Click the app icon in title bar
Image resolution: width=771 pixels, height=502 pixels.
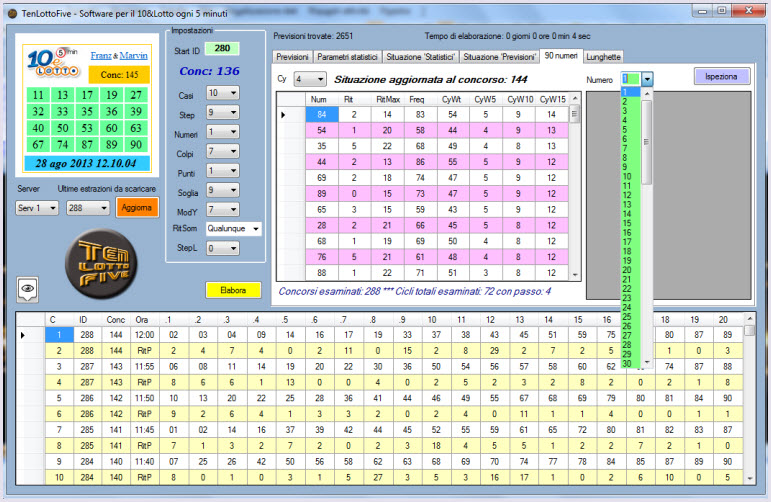pyautogui.click(x=12, y=13)
